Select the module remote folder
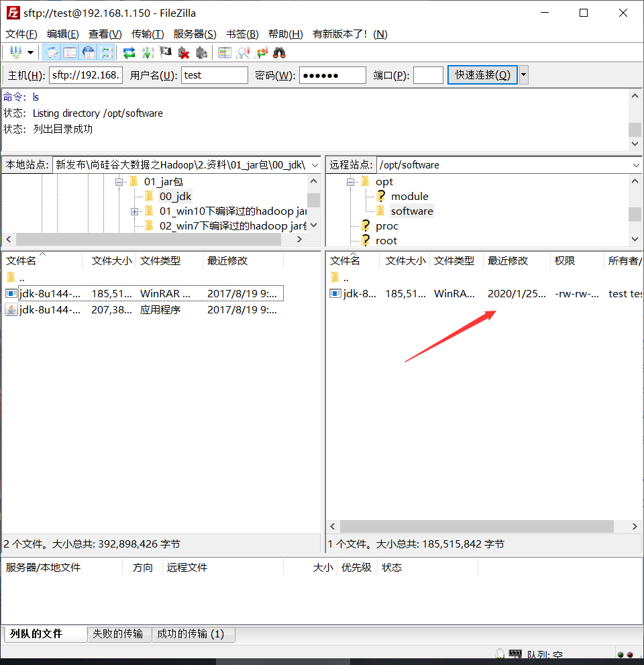 [410, 197]
